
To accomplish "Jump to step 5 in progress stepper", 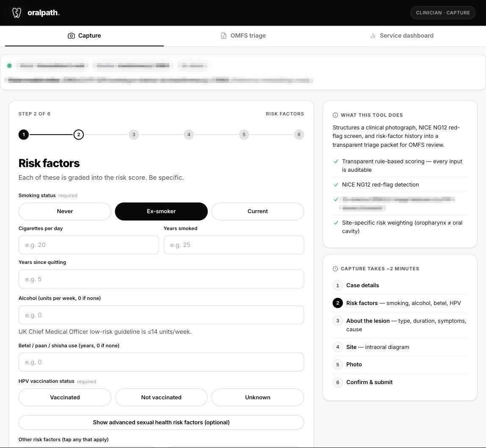I will point(244,135).
